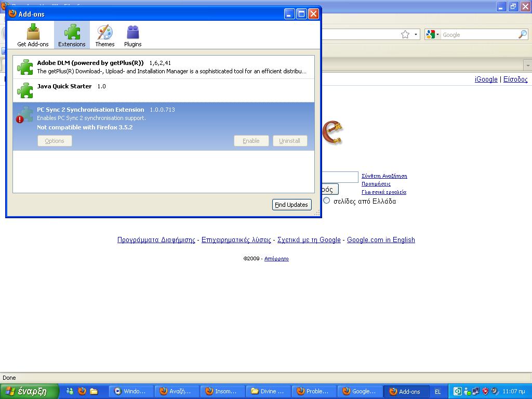Screen dimensions: 532x399
Task: Open the folder icon in quick launch
Action: click(94, 391)
